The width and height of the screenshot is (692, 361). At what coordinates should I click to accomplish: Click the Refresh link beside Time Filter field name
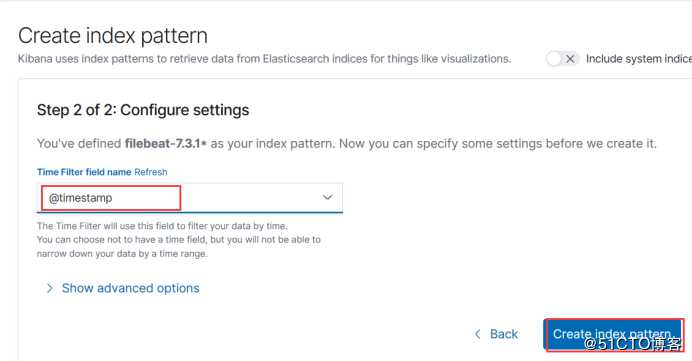[150, 172]
